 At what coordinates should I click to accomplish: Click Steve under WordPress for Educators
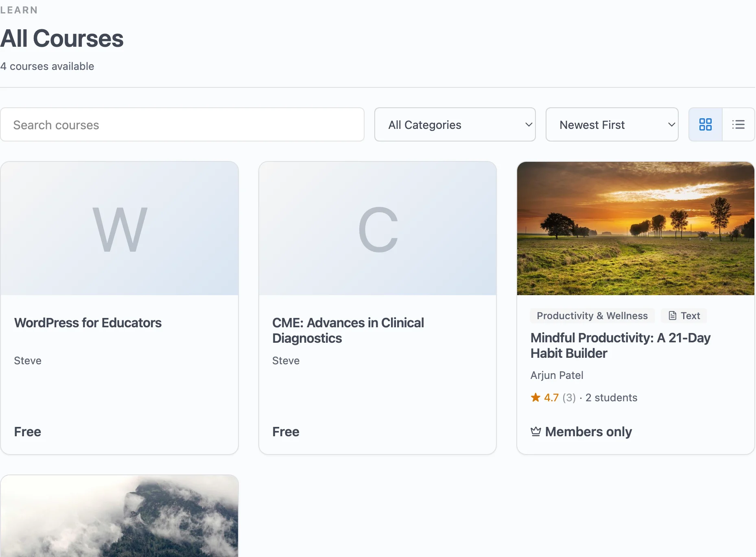[x=28, y=360]
